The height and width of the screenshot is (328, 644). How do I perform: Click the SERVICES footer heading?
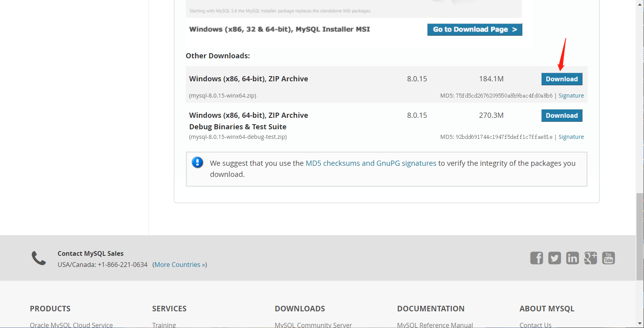(169, 309)
